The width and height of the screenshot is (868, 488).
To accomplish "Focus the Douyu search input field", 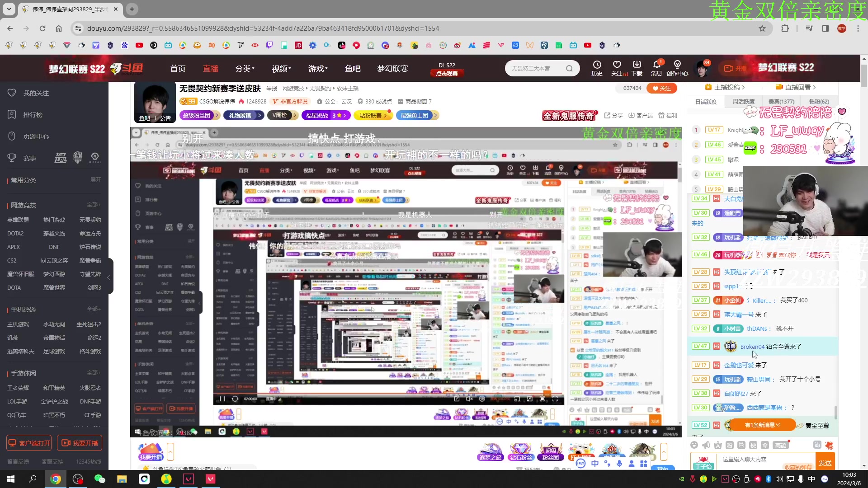I will [x=537, y=69].
